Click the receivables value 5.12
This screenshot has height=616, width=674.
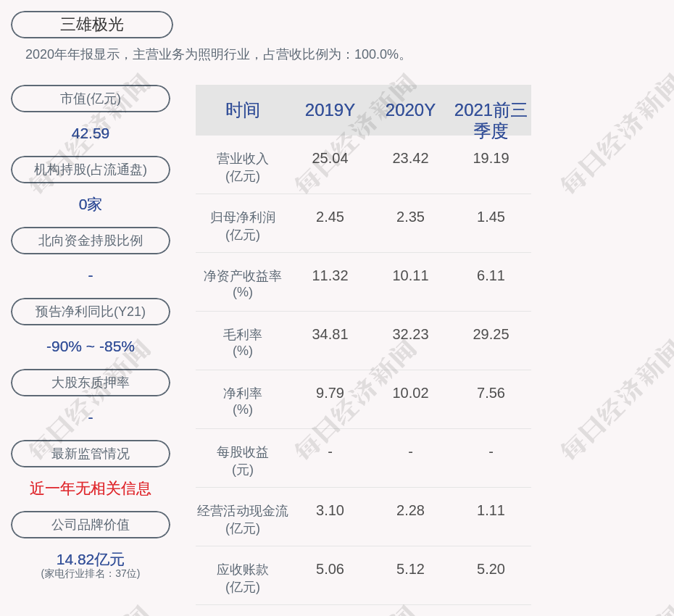tap(410, 569)
